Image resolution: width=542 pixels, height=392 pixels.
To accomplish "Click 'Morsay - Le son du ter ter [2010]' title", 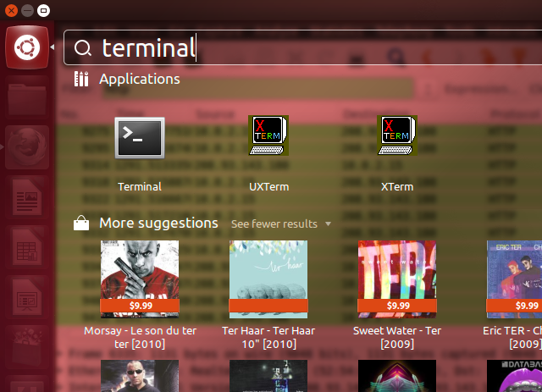I will 140,337.
